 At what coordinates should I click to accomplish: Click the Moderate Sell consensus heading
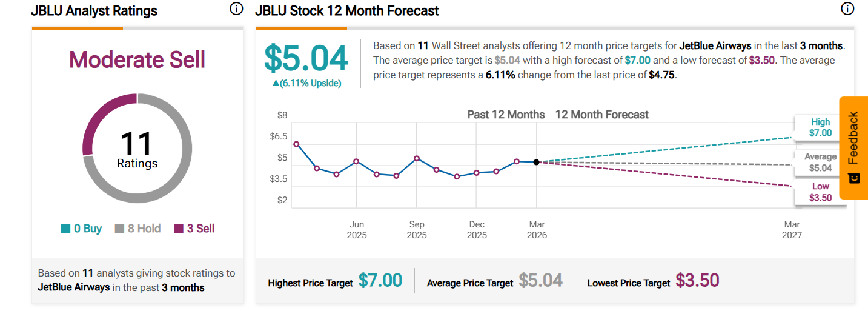(137, 59)
